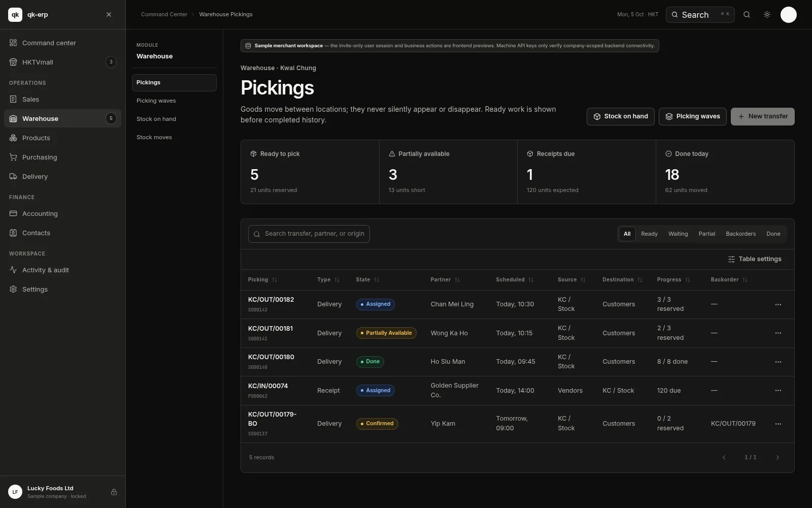
Task: Sort table by Progress column
Action: tap(673, 280)
